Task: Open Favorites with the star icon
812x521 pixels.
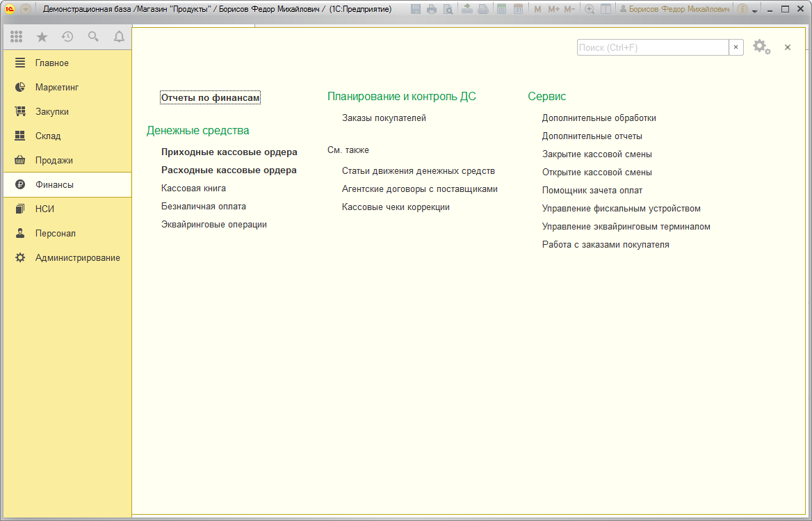Action: [x=42, y=36]
